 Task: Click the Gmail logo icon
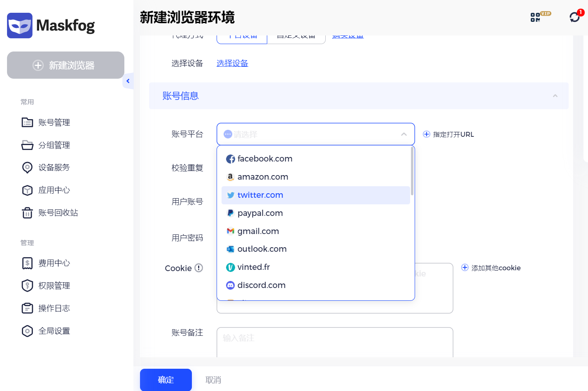(231, 231)
